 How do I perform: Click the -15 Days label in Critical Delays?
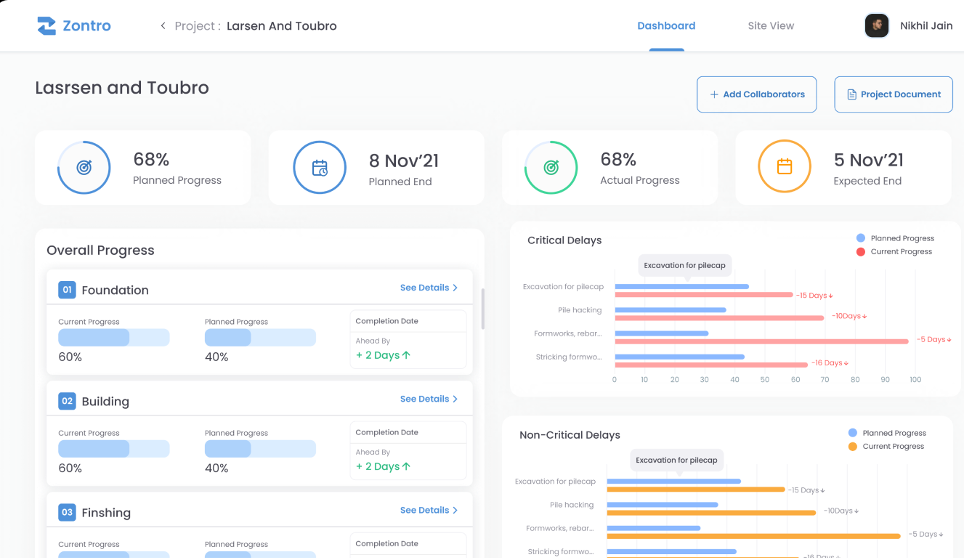pos(814,296)
